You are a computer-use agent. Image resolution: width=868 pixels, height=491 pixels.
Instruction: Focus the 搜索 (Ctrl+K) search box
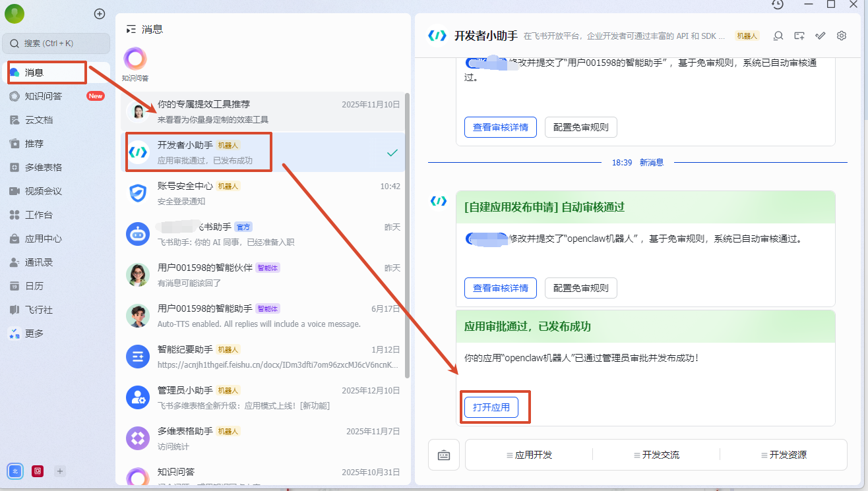click(x=56, y=43)
